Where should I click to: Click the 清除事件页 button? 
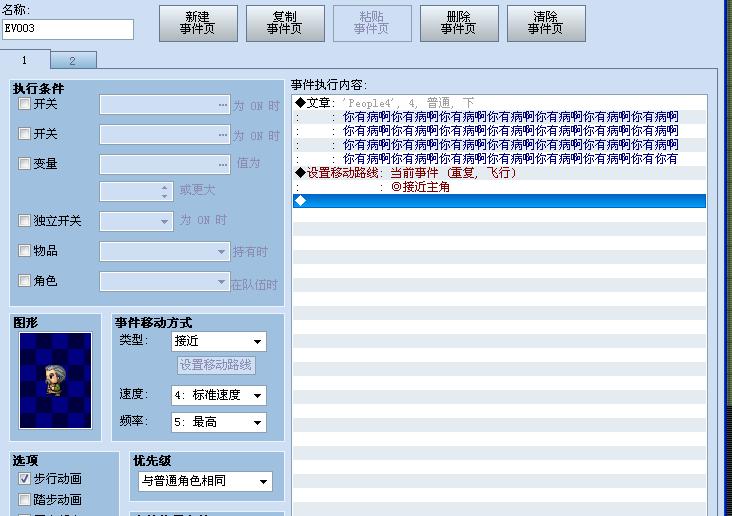pyautogui.click(x=546, y=23)
